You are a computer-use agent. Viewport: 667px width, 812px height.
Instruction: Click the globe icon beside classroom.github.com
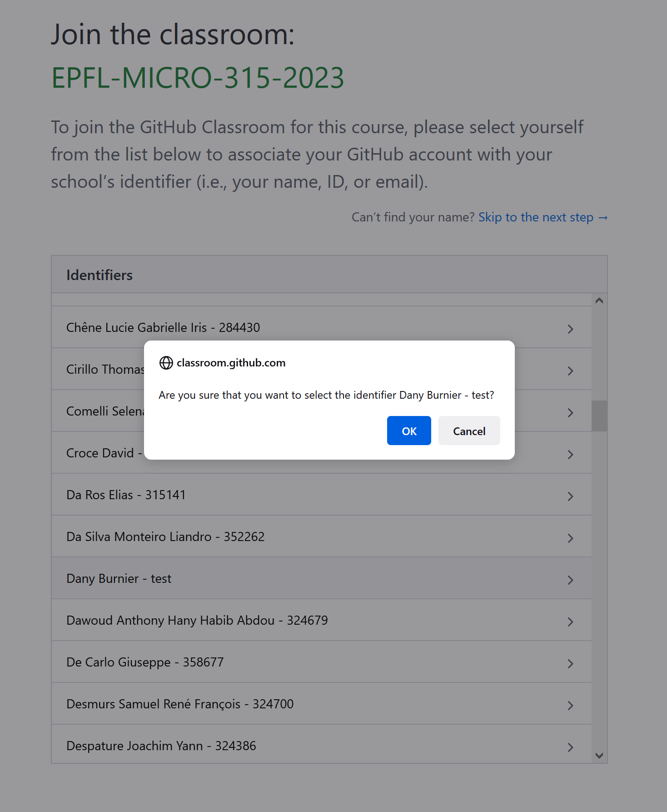point(166,363)
